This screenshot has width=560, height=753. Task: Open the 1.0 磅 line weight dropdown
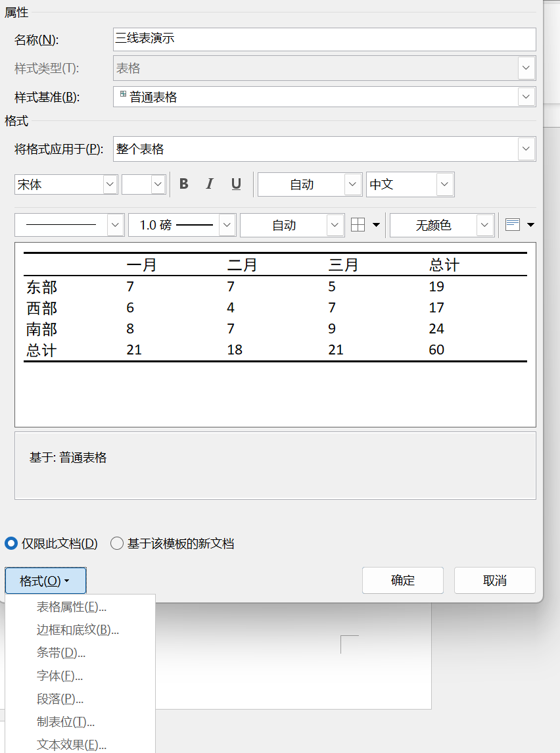click(x=227, y=225)
